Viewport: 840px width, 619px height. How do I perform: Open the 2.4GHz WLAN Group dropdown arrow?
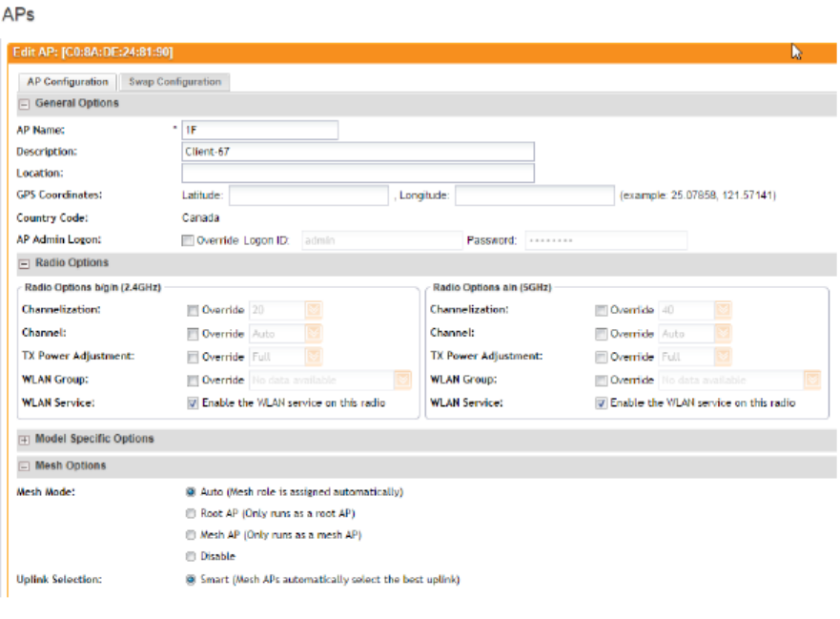click(402, 380)
